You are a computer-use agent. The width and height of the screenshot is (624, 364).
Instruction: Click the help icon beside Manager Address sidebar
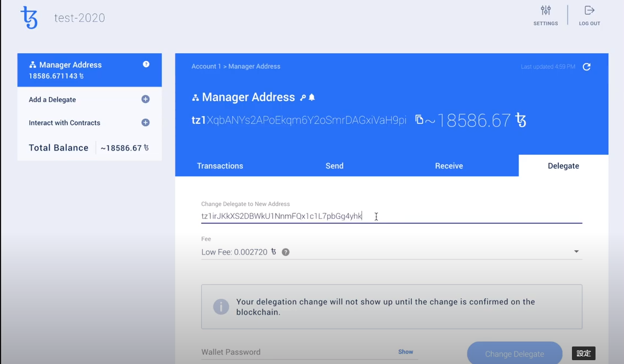coord(146,64)
